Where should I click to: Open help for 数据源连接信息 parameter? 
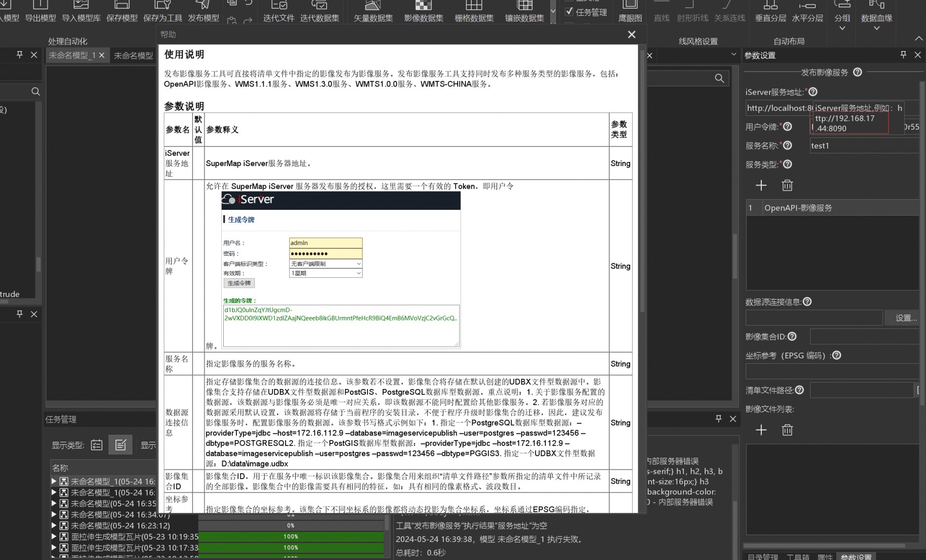(x=807, y=301)
